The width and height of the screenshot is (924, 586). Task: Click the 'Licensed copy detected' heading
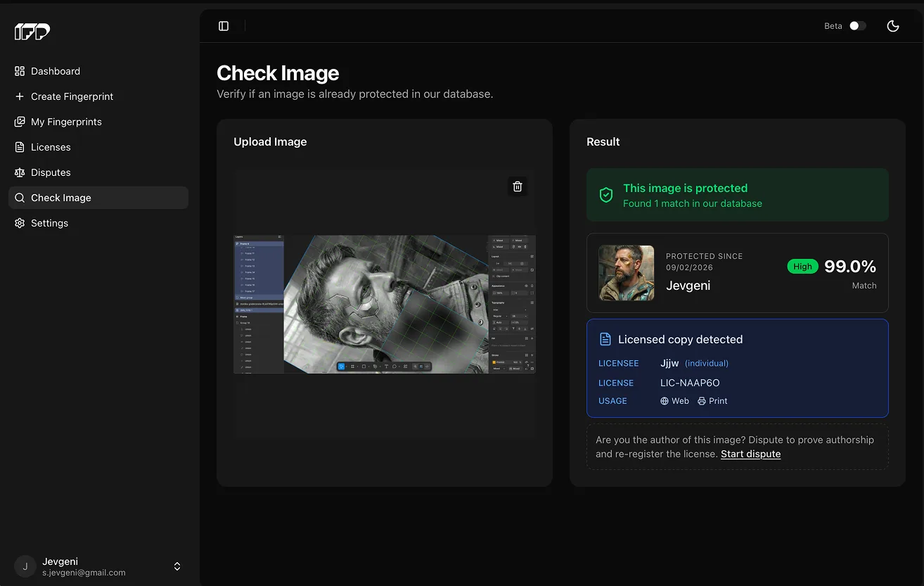click(x=680, y=339)
